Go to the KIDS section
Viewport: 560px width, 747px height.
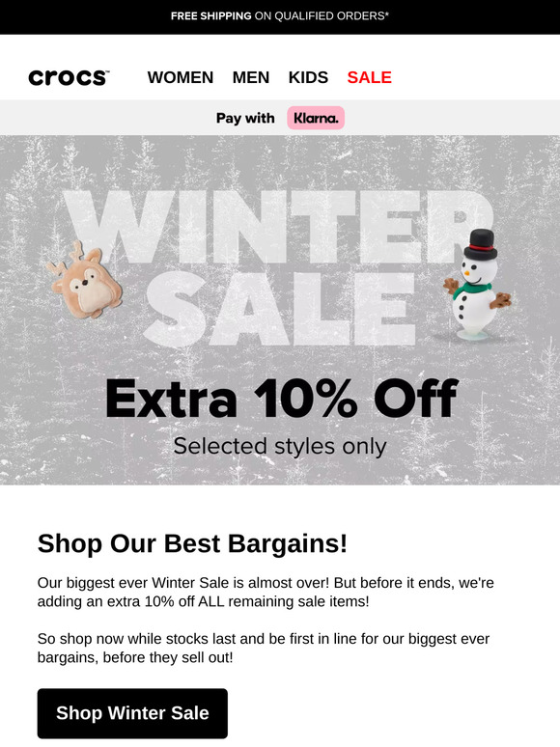pos(308,77)
